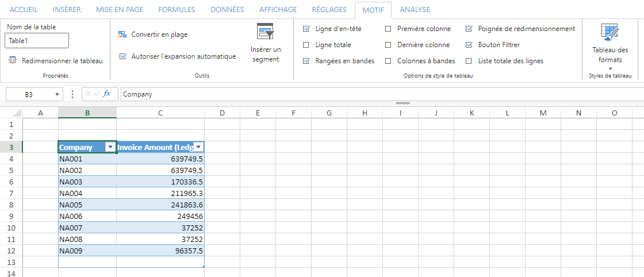Viewport: 644px width, 277px height.
Task: Click cell containing NA004
Action: (87, 193)
